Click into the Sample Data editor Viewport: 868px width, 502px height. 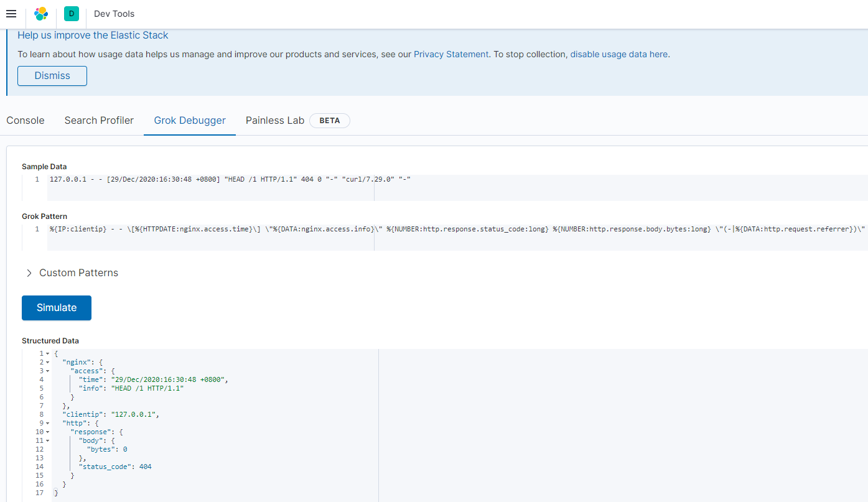(457, 187)
